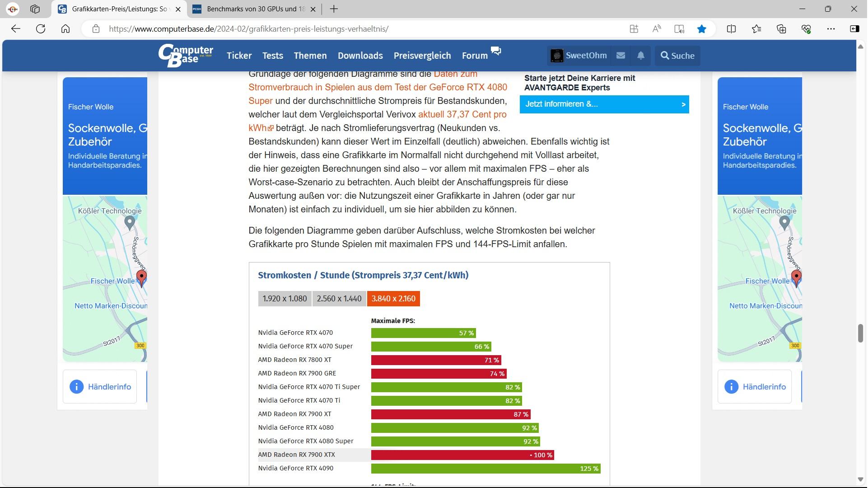The image size is (868, 488).
Task: Open the 37,37 Cent pro kWh link
Action: [x=462, y=114]
